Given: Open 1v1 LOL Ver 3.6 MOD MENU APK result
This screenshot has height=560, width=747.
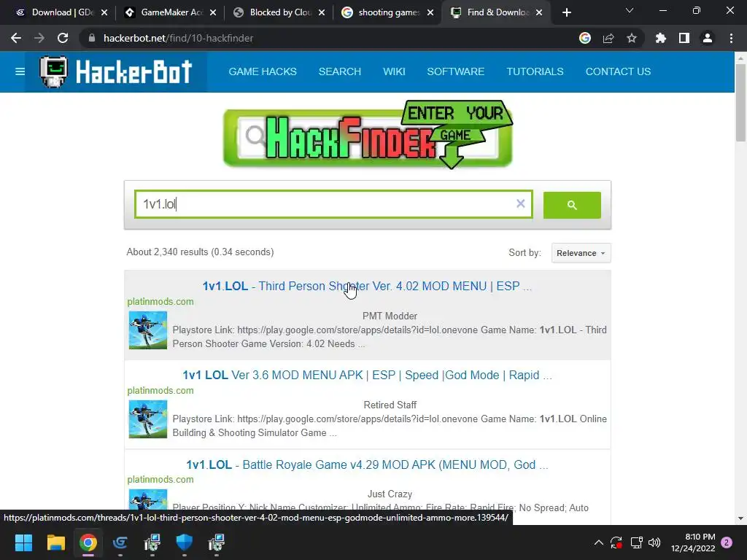Looking at the screenshot, I should [367, 376].
